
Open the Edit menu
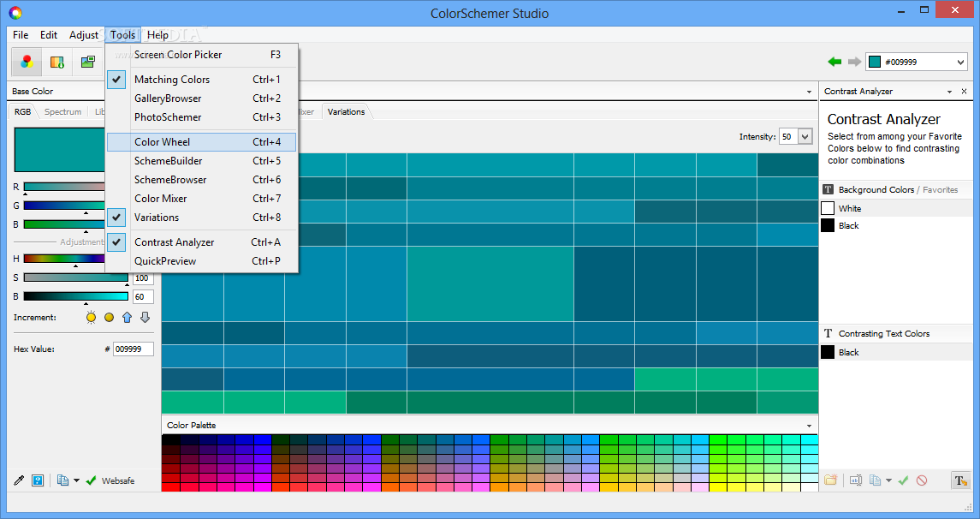[49, 35]
